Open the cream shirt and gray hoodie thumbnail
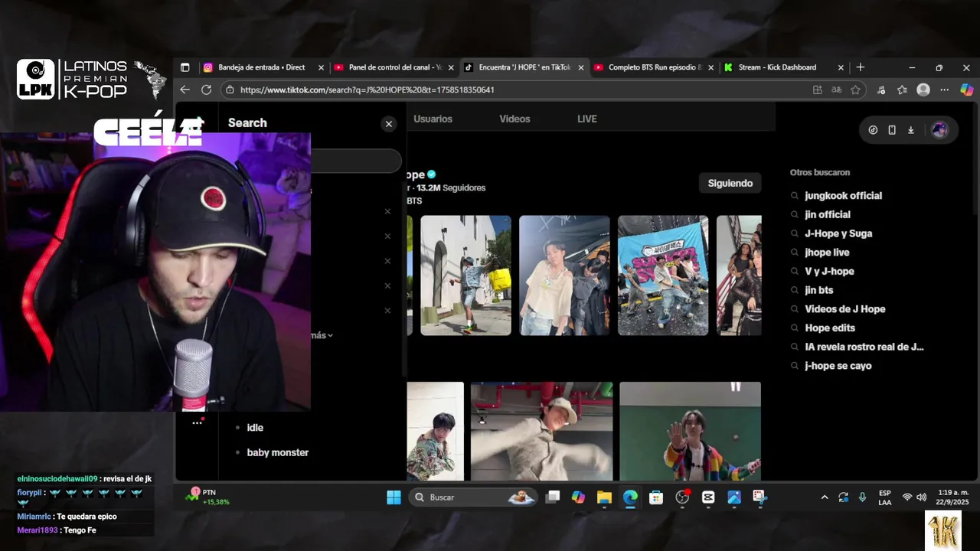Screen dimensions: 980x551 (x=564, y=275)
